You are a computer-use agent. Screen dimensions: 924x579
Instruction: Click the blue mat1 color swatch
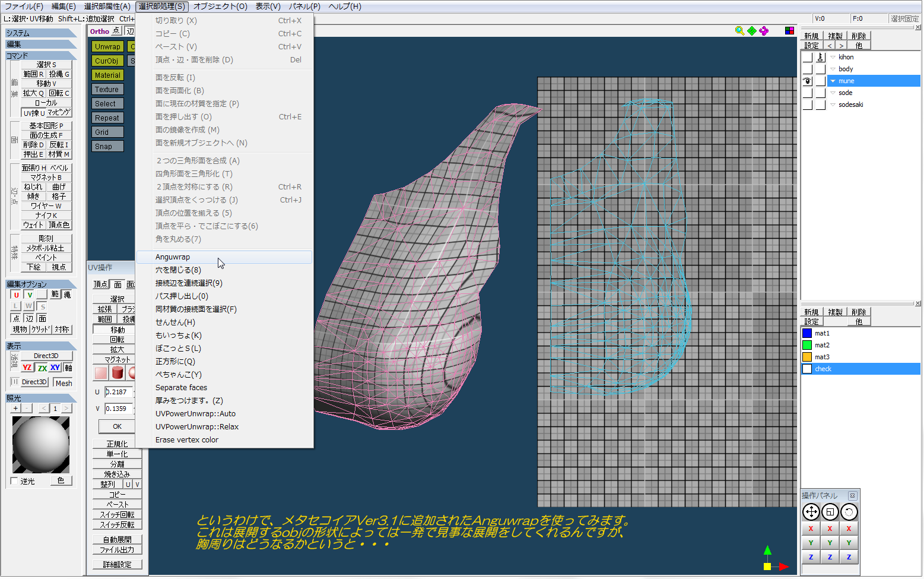(x=807, y=333)
